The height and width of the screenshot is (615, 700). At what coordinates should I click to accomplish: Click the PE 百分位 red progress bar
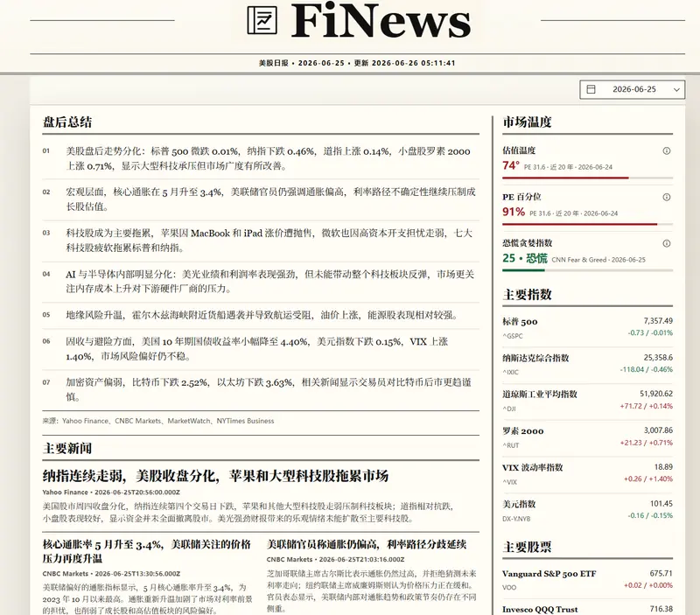coord(579,224)
